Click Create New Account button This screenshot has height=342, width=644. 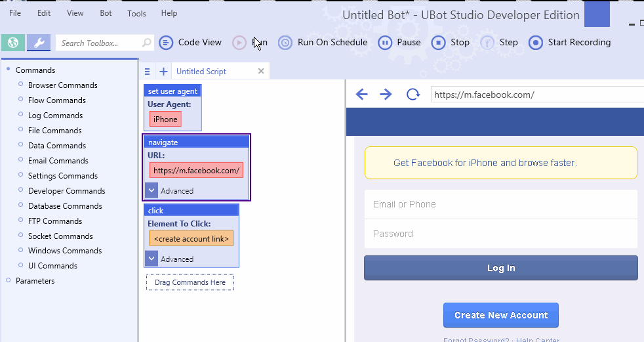tap(500, 315)
